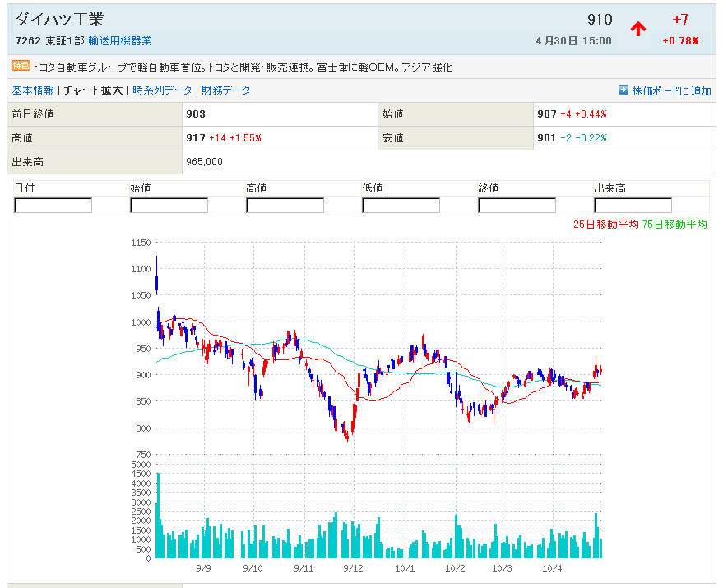Click the orange 特色 badge icon
Screen dimensions: 723x588
(x=21, y=66)
